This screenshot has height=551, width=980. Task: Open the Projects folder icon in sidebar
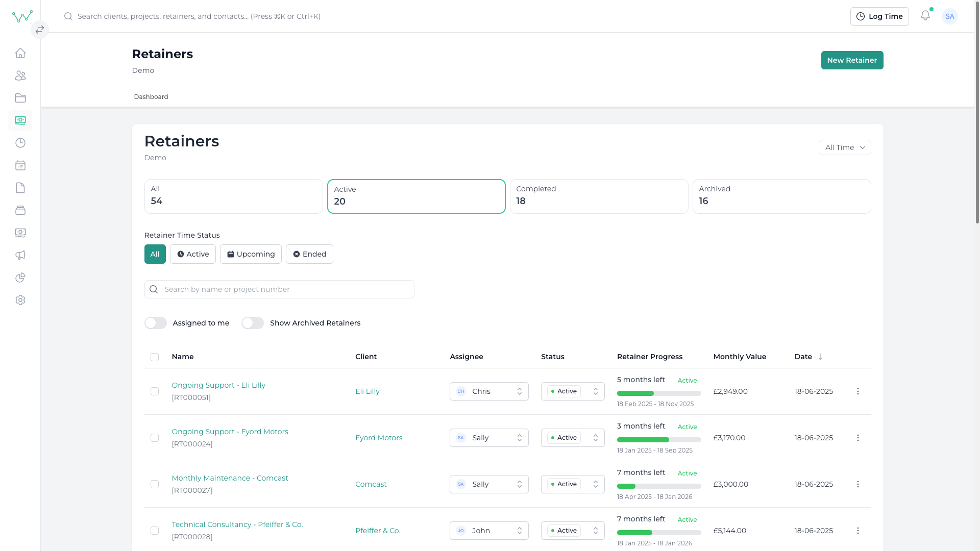pos(20,98)
